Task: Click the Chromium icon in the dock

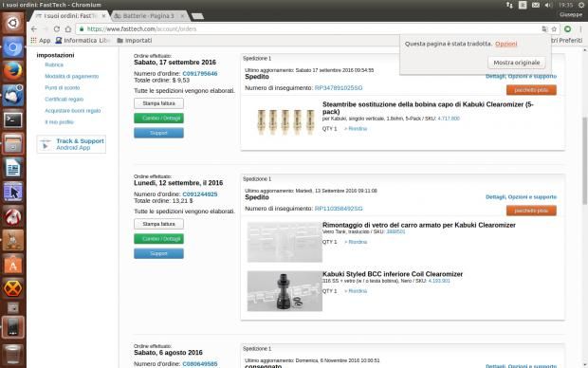Action: point(12,47)
